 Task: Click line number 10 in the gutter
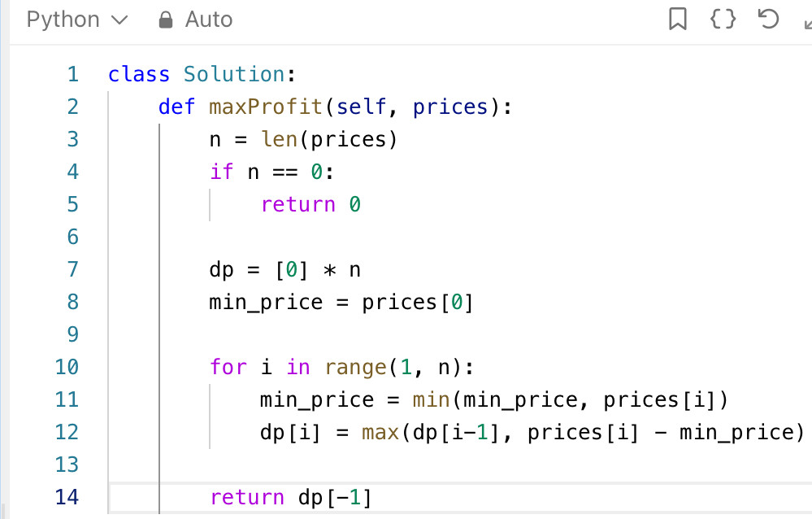[67, 367]
